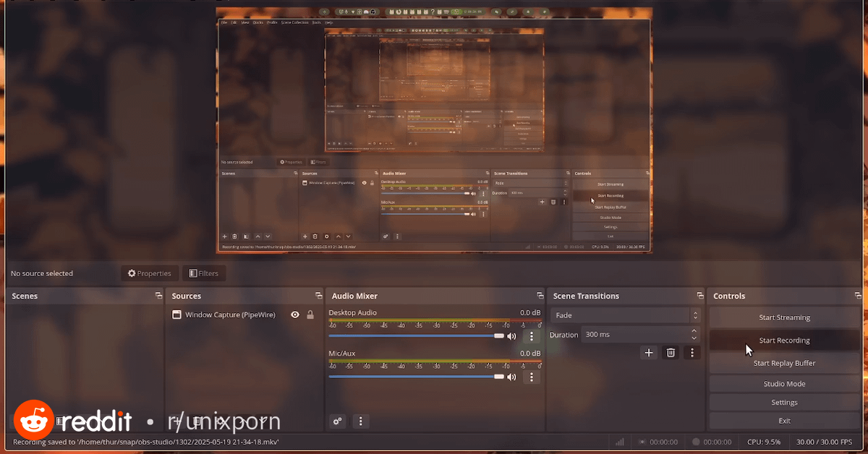Click the network signal status icon
The height and width of the screenshot is (454, 868).
(x=619, y=442)
